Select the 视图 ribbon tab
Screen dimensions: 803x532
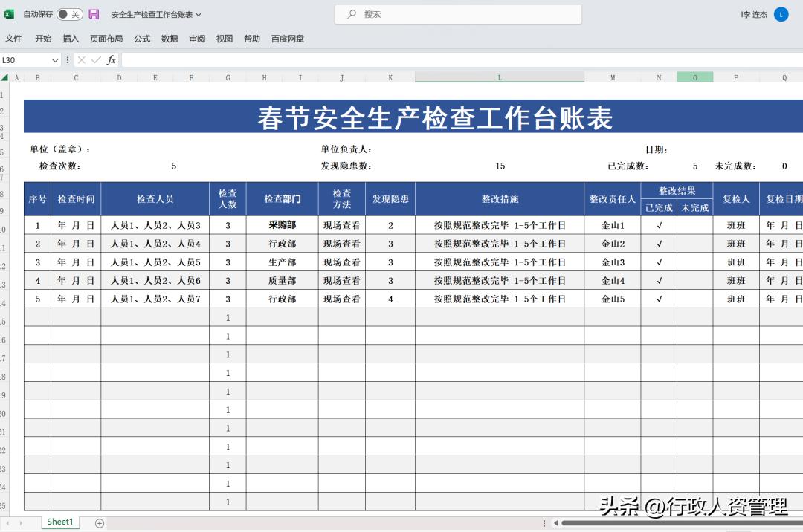coord(224,38)
